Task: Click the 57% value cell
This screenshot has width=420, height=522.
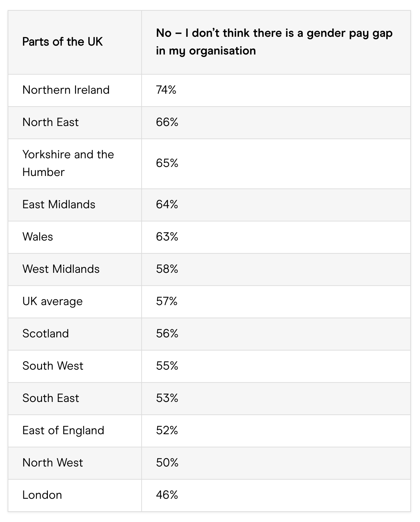Action: (167, 301)
